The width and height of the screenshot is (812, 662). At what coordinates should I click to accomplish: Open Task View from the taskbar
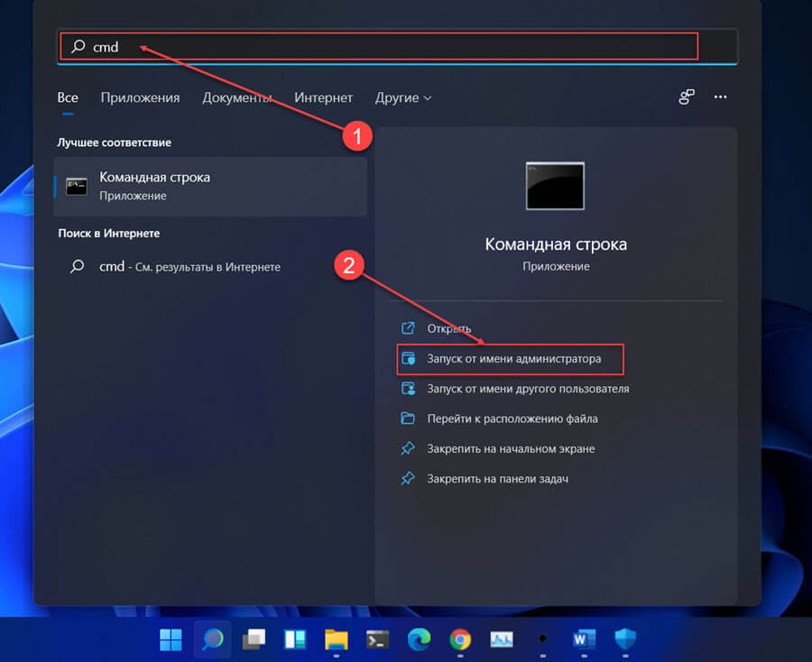point(254,639)
